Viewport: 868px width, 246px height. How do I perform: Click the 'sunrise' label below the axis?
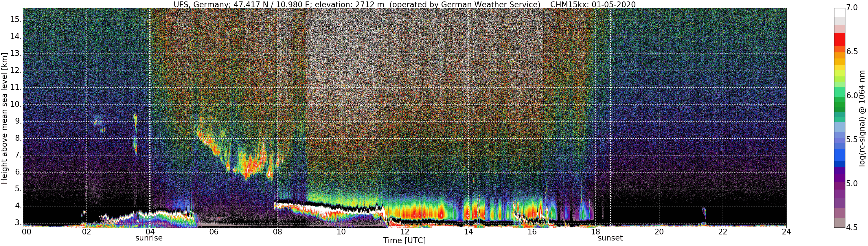(x=149, y=238)
